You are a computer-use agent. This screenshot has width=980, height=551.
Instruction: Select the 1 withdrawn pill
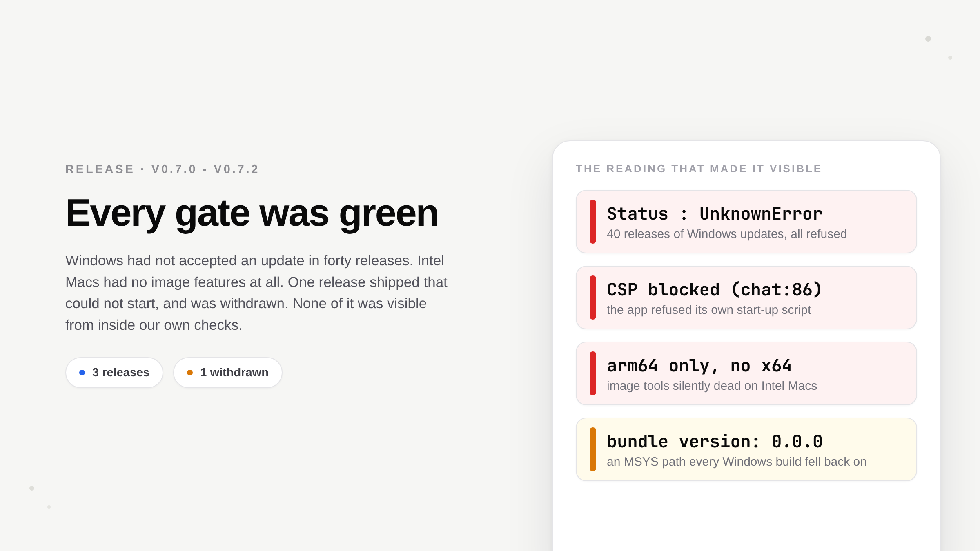[228, 373]
